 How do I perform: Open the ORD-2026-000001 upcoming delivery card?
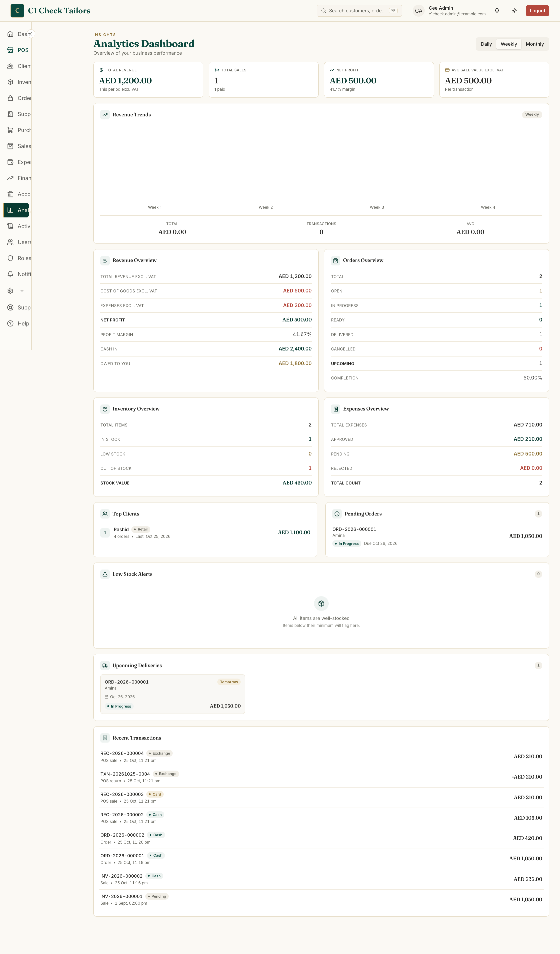click(x=173, y=694)
